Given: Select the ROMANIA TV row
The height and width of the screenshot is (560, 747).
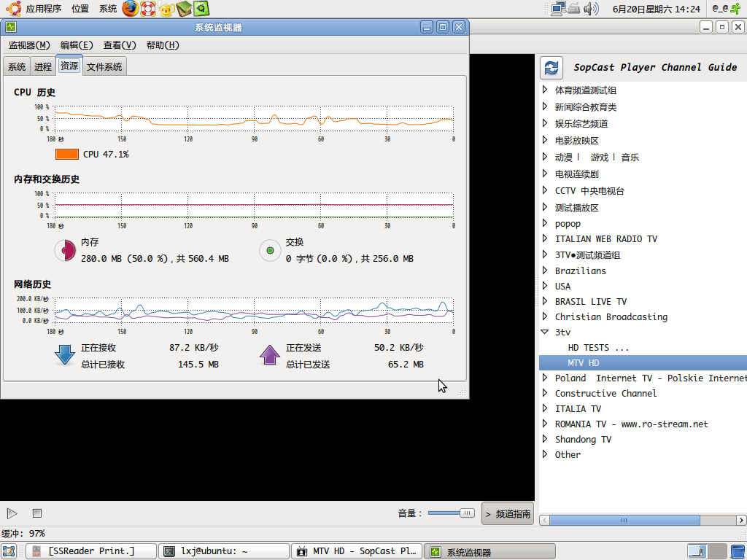Looking at the screenshot, I should [x=643, y=424].
